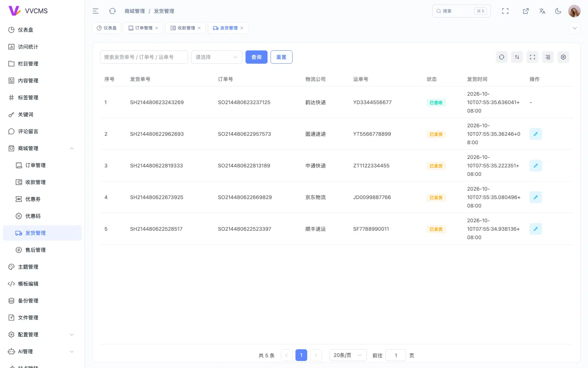Click the 发货时间 column header
The image size is (588, 368).
click(x=477, y=79)
